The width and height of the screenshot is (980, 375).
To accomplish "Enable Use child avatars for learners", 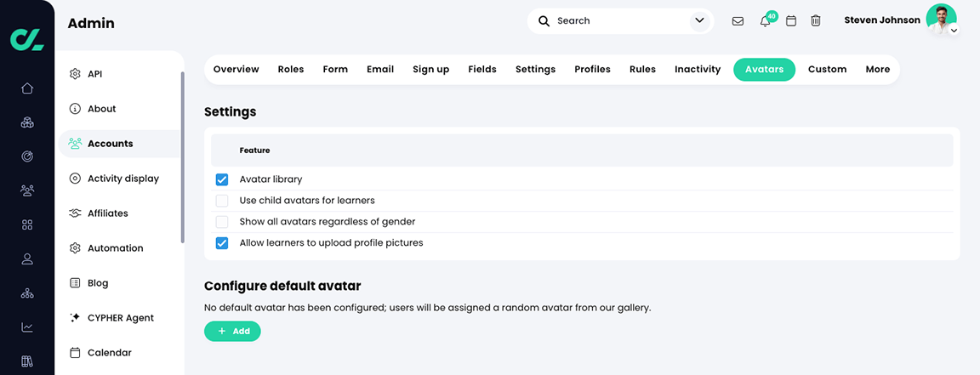I will pos(222,201).
